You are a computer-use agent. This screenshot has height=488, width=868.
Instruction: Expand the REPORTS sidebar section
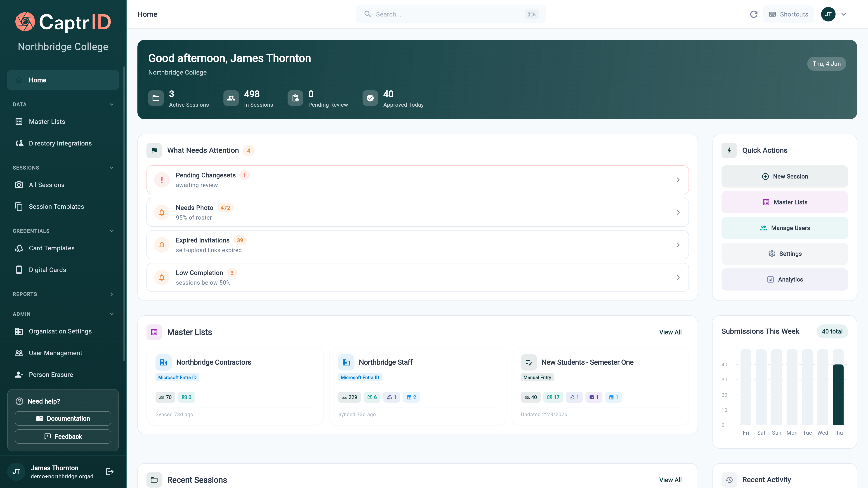tap(111, 294)
